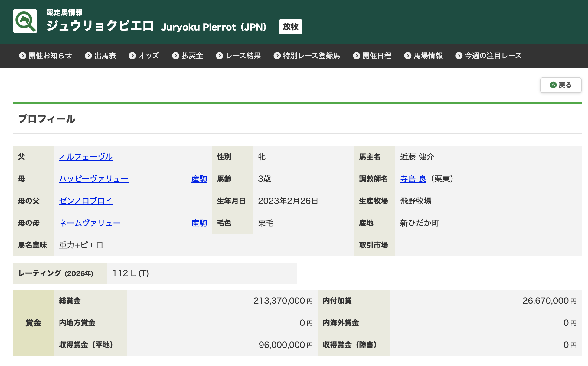
Task: Click English name Juryoku Pierrot (JPN)
Action: click(214, 27)
